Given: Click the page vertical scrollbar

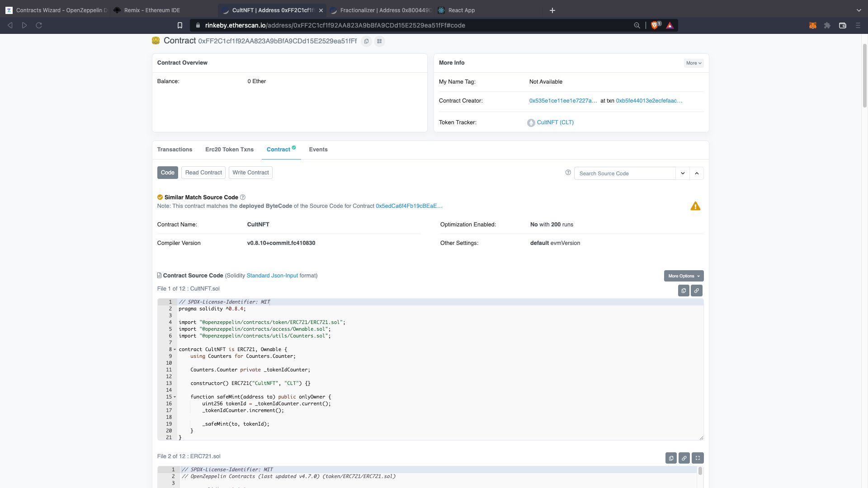Looking at the screenshot, I should click(x=865, y=75).
